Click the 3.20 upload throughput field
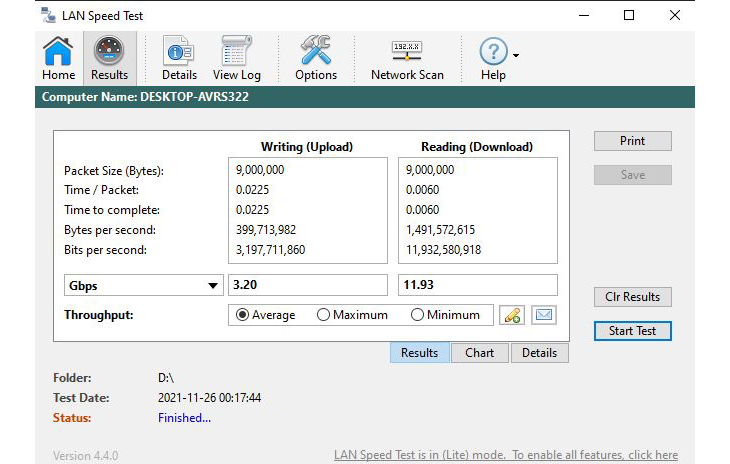Screen dimensions: 730x464 pyautogui.click(x=308, y=285)
